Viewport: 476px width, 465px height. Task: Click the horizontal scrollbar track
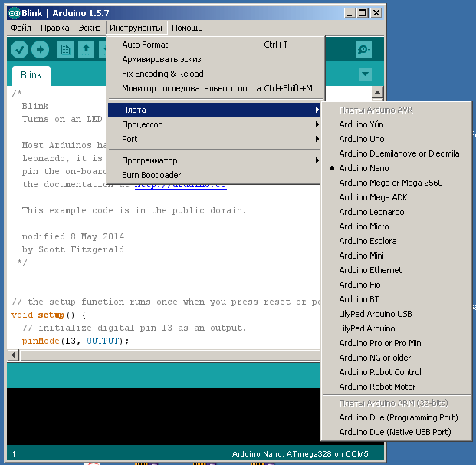pyautogui.click(x=170, y=355)
